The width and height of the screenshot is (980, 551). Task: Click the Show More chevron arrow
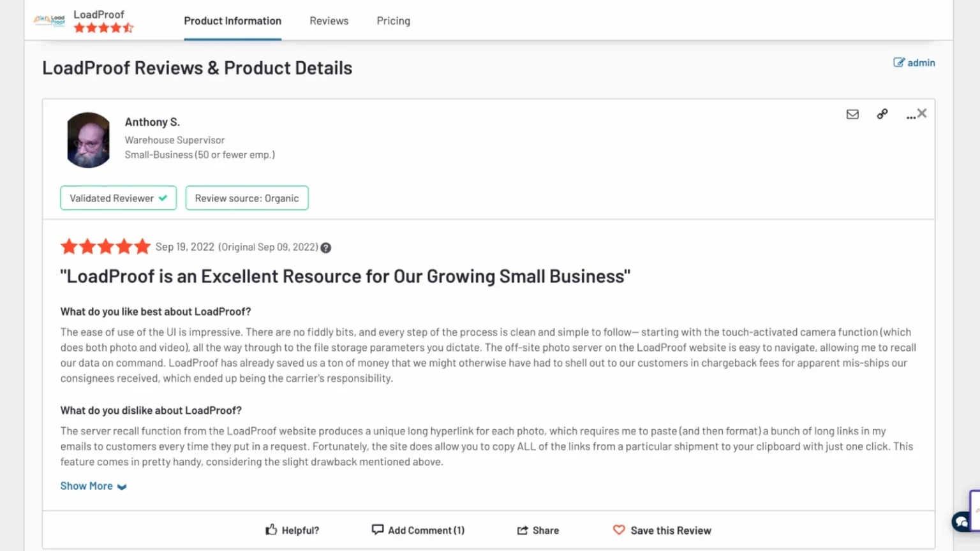click(122, 487)
